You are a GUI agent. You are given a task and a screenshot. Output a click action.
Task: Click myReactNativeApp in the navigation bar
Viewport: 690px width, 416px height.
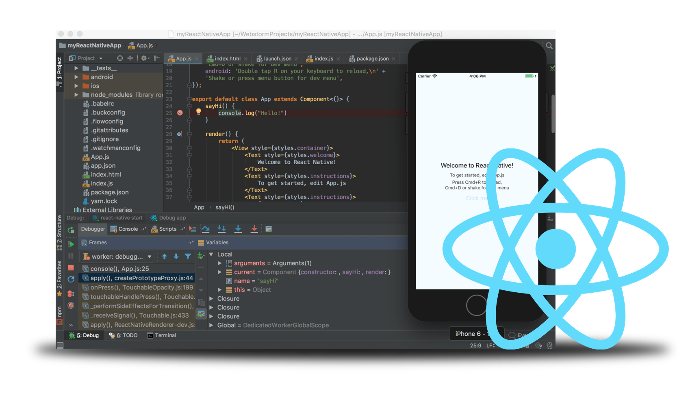[x=90, y=45]
